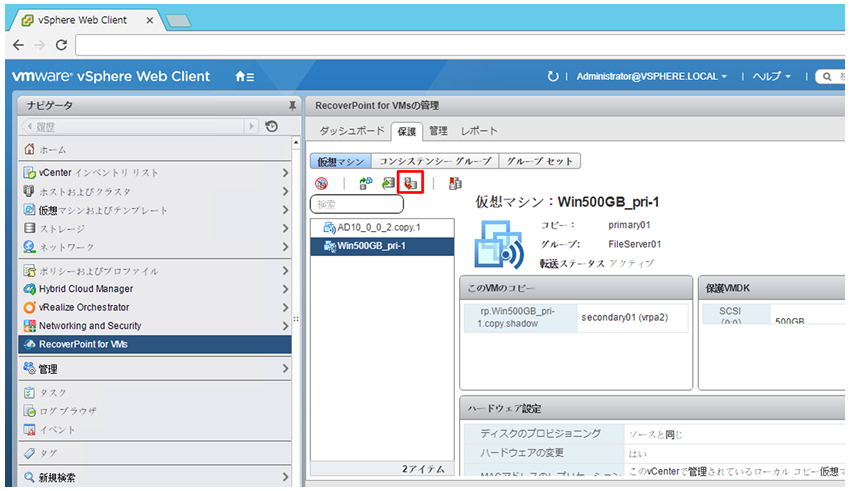Click the Hosts and Clusters icon
This screenshot has width=850, height=491.
pos(29,191)
